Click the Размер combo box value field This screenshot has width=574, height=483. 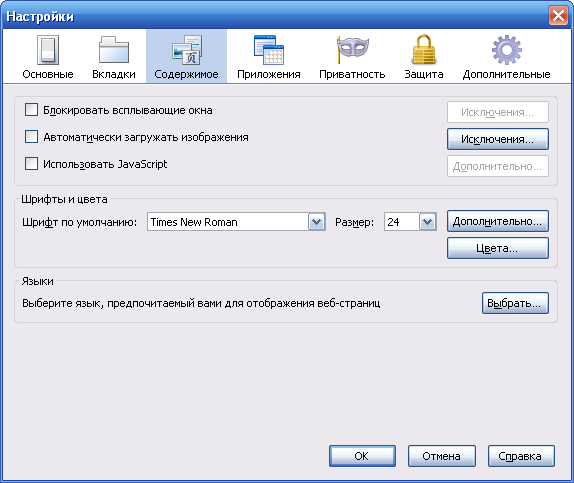point(402,222)
